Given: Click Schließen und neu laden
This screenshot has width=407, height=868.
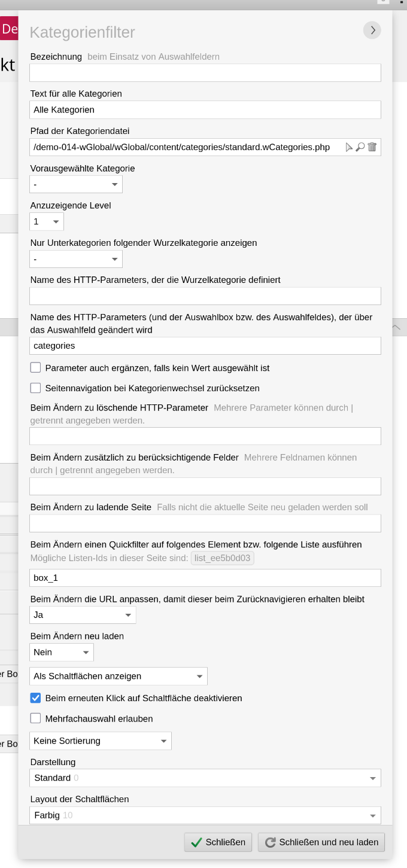Looking at the screenshot, I should (321, 842).
